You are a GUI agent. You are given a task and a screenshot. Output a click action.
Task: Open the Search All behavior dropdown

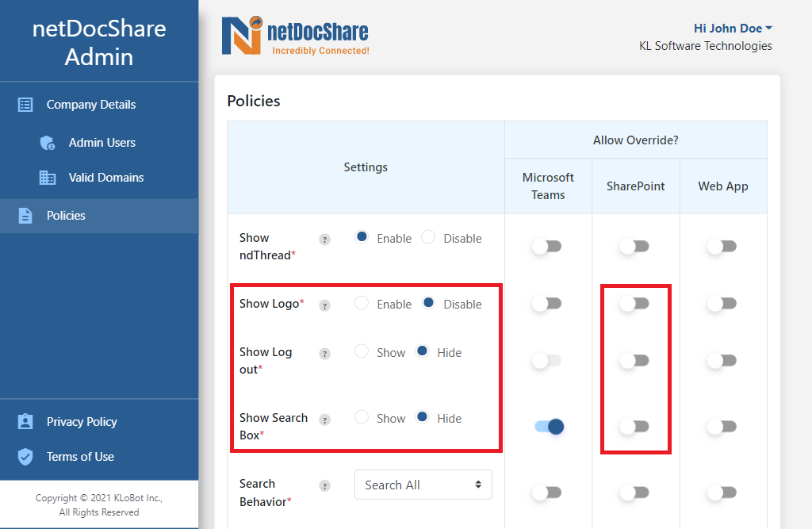pos(423,485)
